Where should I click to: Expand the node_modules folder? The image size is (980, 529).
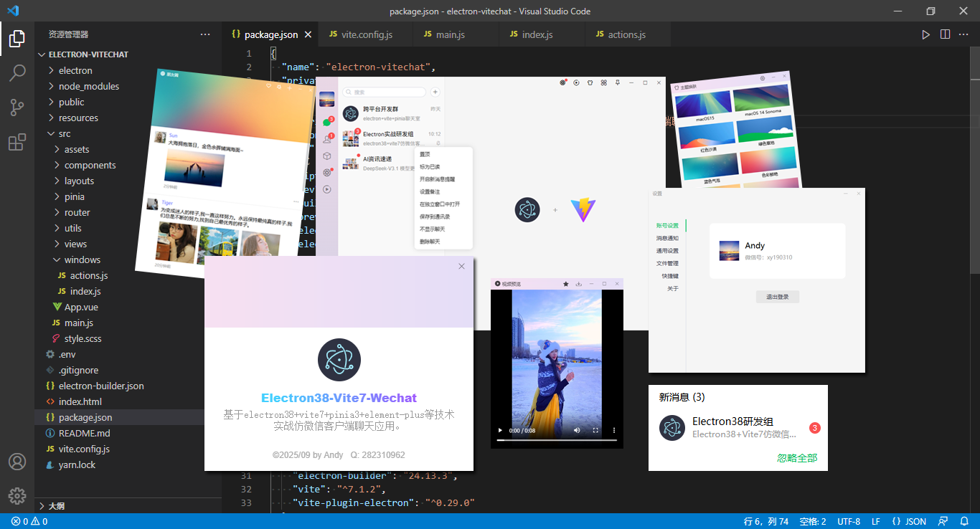[89, 86]
